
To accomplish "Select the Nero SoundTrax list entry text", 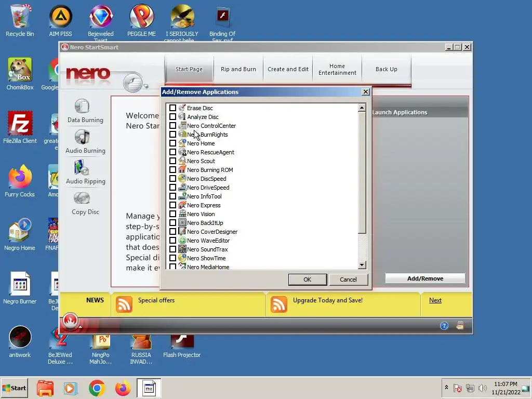I will (207, 249).
